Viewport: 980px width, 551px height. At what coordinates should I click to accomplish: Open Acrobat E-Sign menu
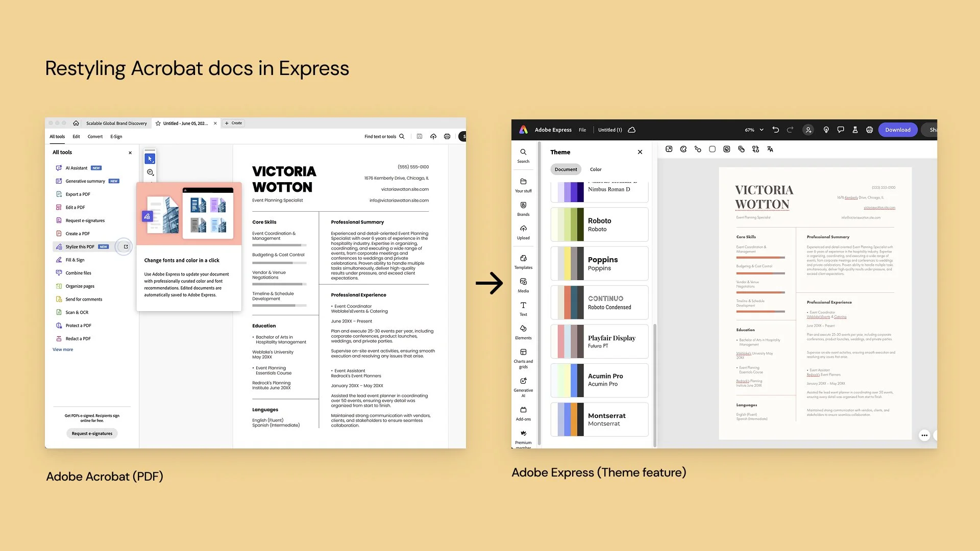[x=116, y=137]
